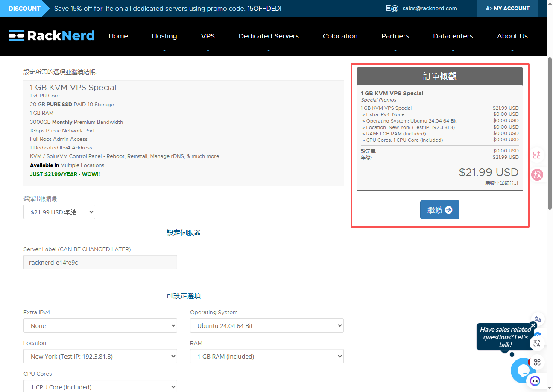Image resolution: width=553 pixels, height=392 pixels.
Task: Open the Operating System dropdown
Action: pyautogui.click(x=267, y=326)
